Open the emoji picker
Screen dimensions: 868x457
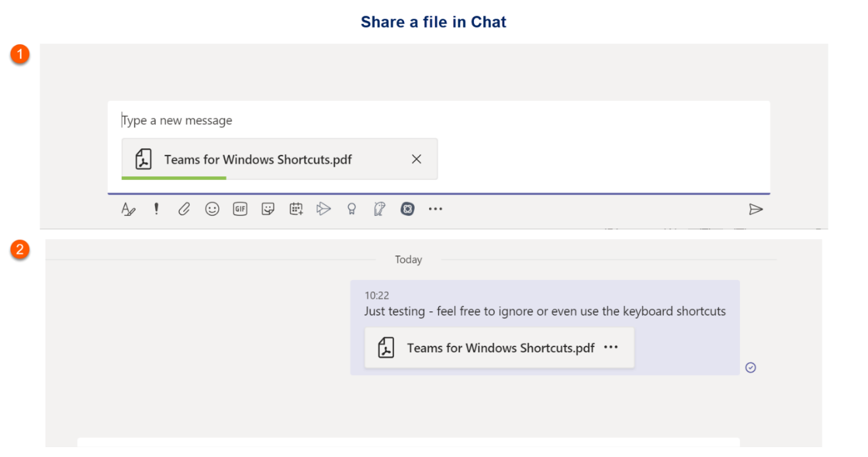pos(212,209)
